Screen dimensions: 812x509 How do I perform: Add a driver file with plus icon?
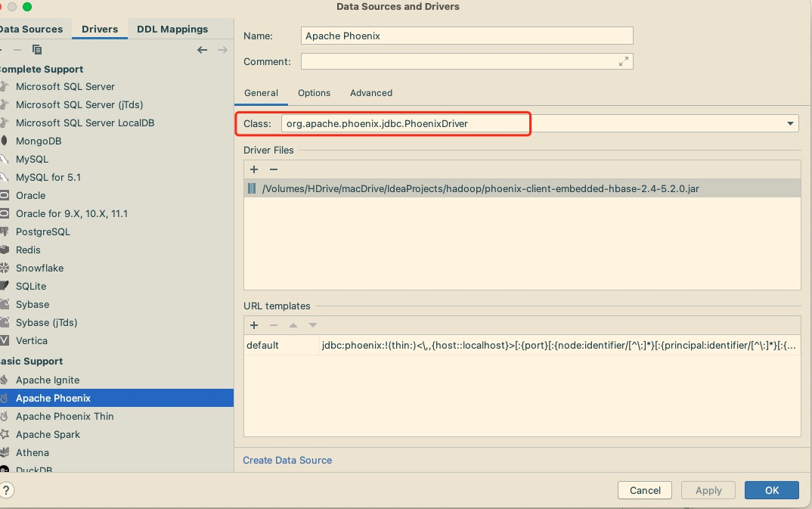point(254,169)
